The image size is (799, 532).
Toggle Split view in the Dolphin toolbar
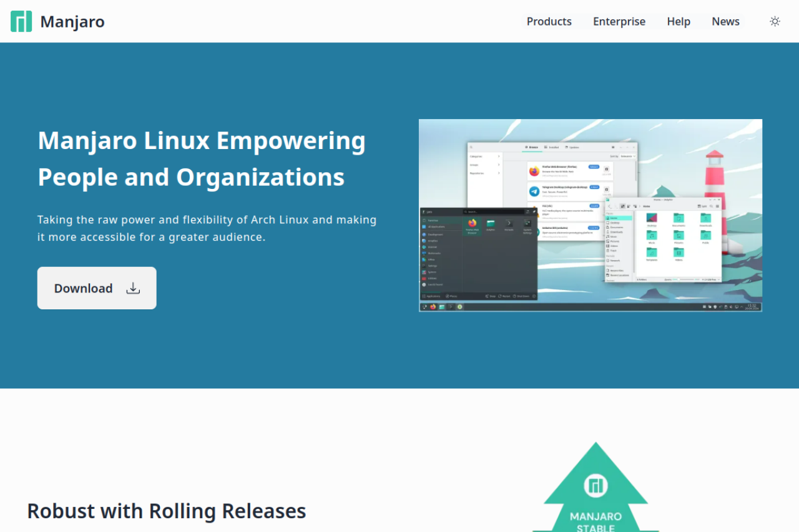coord(702,206)
